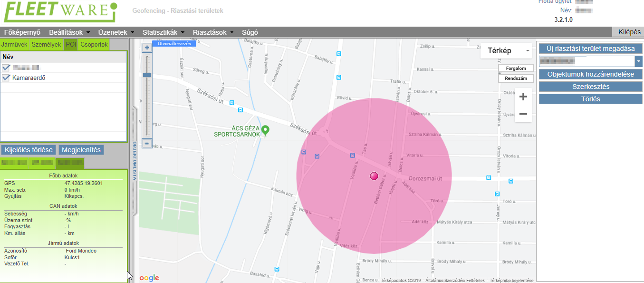
Task: Toggle the Forgalom traffic layer
Action: pyautogui.click(x=516, y=68)
